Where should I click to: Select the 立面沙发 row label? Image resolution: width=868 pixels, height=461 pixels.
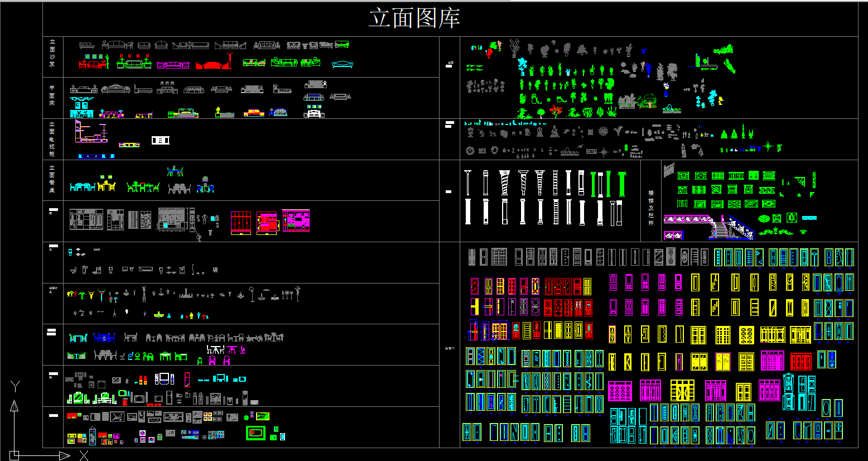(52, 53)
